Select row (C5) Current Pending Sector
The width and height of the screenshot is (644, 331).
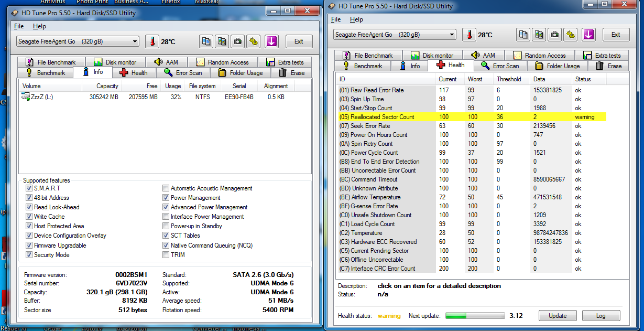472,251
